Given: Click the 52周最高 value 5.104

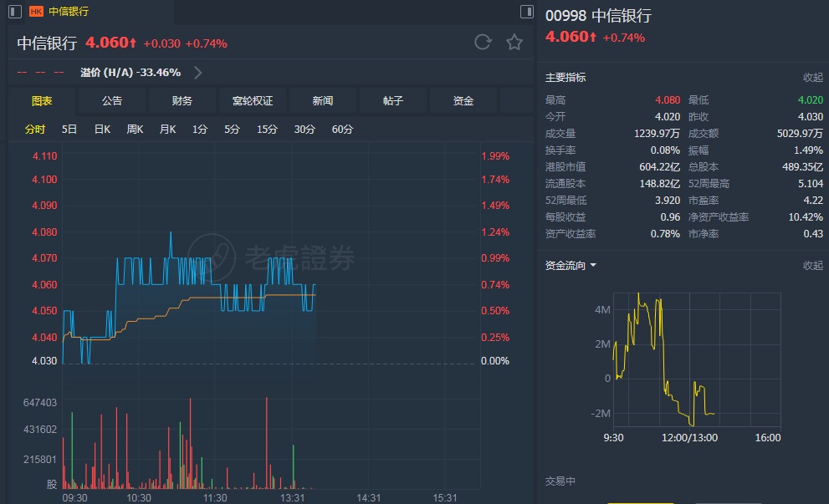Looking at the screenshot, I should coord(811,184).
